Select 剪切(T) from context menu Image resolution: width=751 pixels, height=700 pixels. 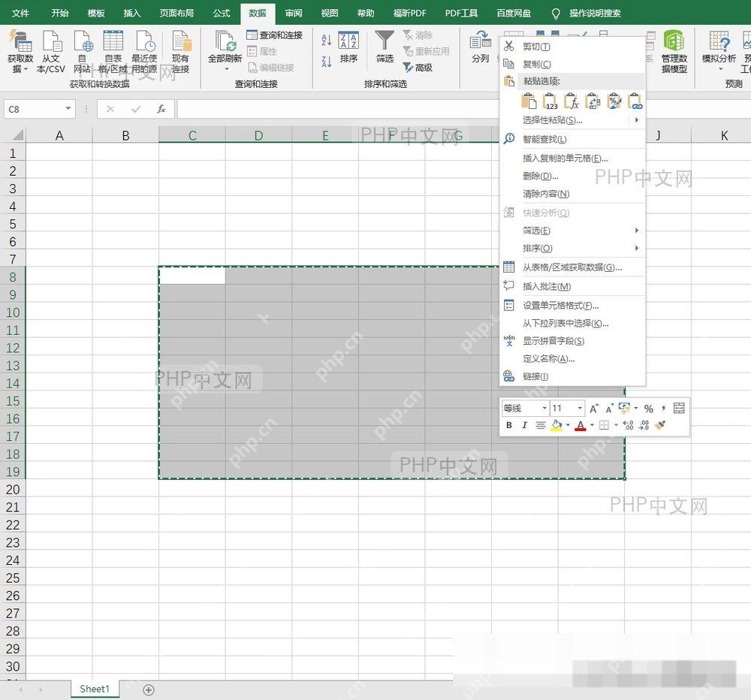[572, 47]
